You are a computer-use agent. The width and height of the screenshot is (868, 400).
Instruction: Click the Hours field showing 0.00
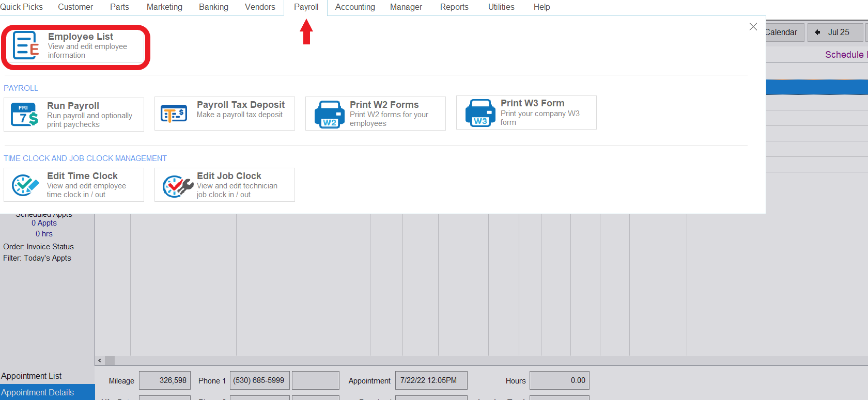tap(559, 380)
